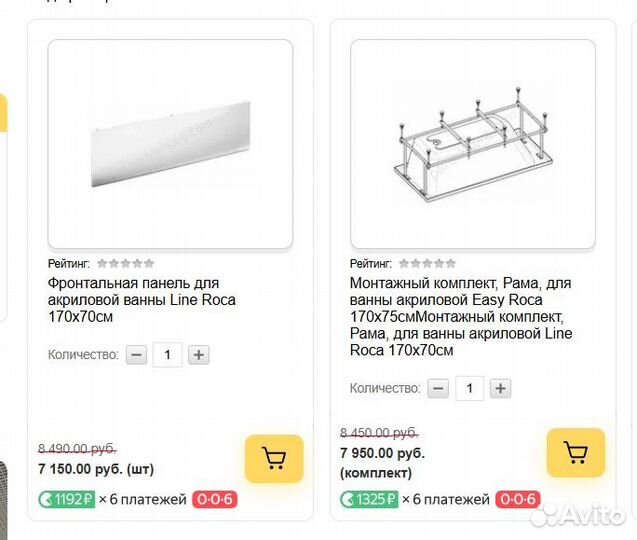Click the green 1325 ₽ installment badge
Screen dimensions: 637x540
point(368,499)
